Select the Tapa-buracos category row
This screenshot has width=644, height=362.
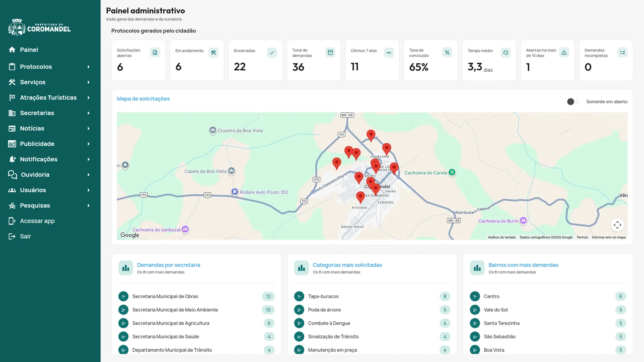pos(372,296)
